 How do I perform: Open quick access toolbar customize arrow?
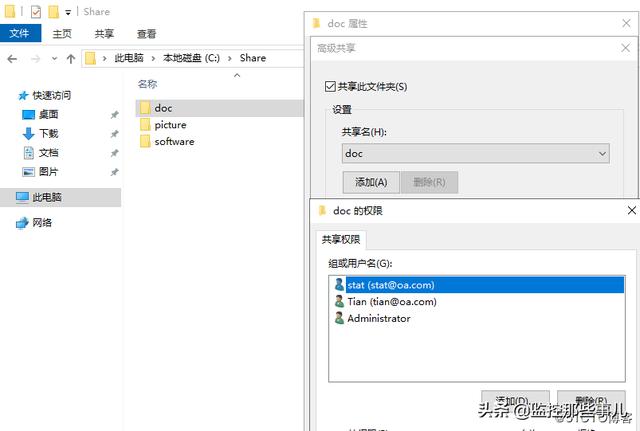(x=68, y=13)
